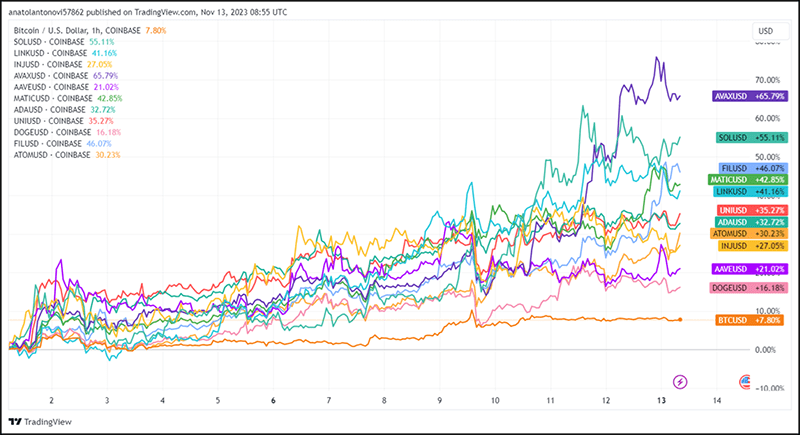Viewport: 800px width, 435px height.
Task: Open the USD currency selector
Action: tap(770, 31)
